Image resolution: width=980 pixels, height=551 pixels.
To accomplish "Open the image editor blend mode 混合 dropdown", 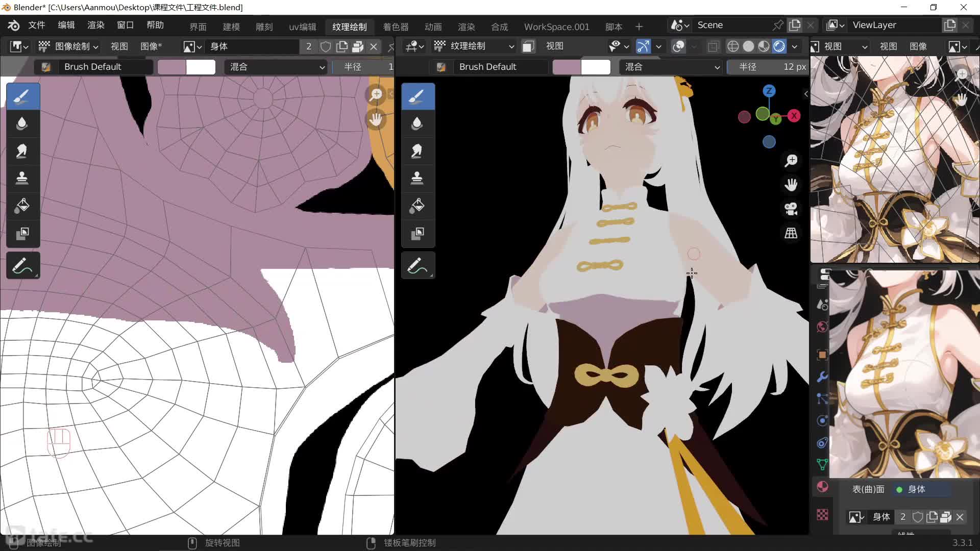I will pos(276,67).
